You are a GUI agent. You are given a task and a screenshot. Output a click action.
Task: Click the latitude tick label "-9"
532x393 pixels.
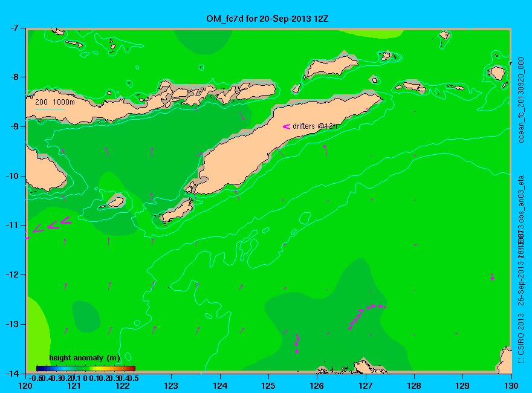click(15, 126)
